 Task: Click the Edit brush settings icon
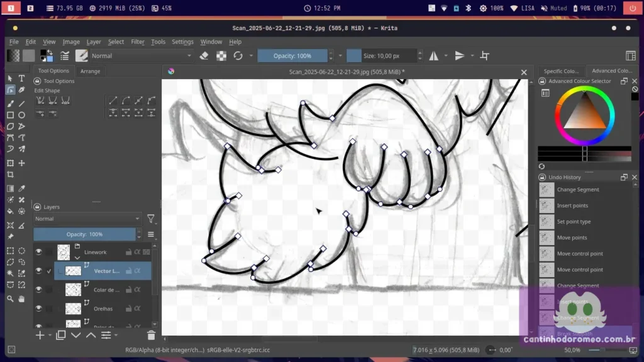(65, 56)
